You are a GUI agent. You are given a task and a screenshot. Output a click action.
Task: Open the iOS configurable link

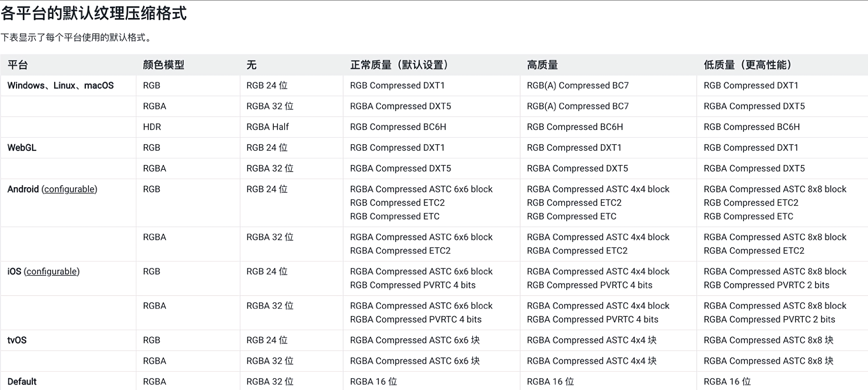pos(52,271)
